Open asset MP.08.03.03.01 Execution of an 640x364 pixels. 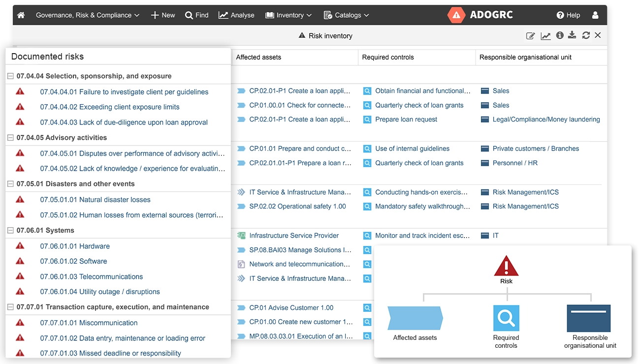tap(300, 336)
